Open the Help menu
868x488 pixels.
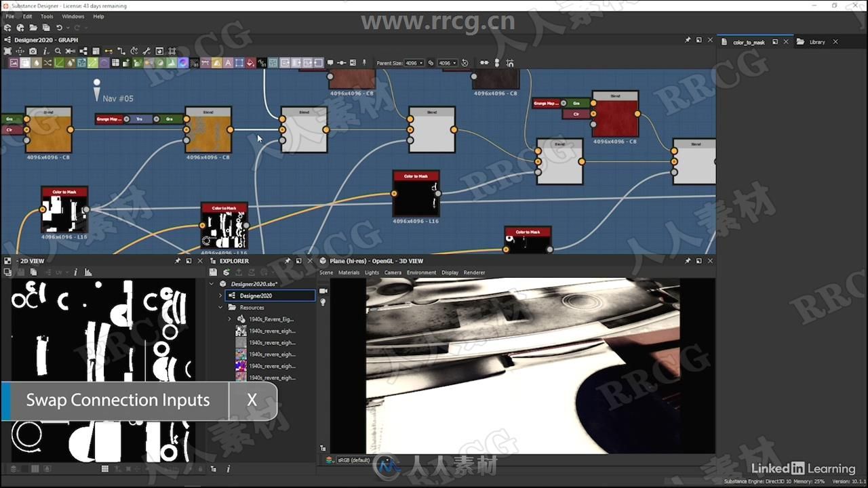98,16
